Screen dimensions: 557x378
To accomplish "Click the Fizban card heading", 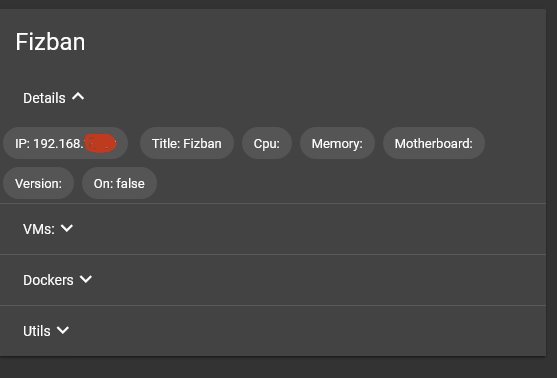I will point(50,42).
